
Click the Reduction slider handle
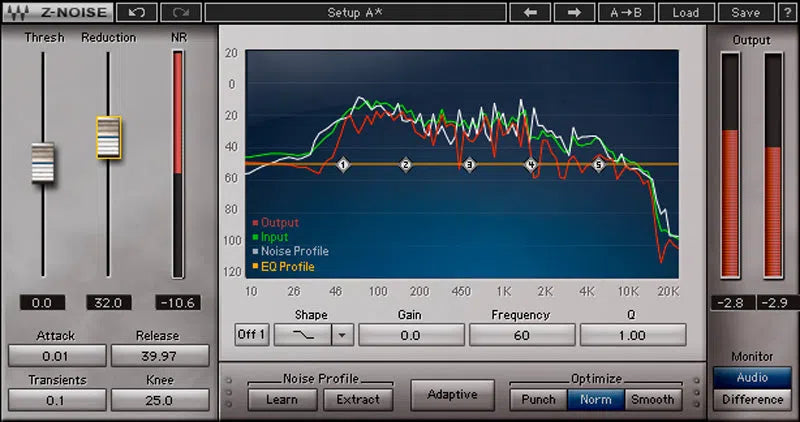click(x=108, y=138)
